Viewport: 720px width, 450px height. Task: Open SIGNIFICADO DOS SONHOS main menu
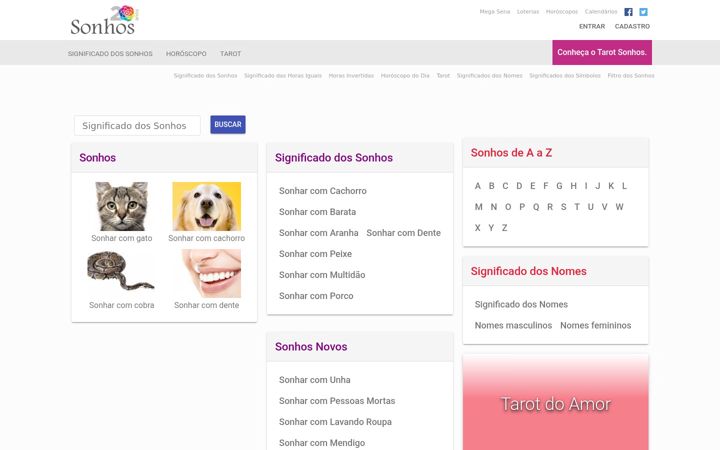110,54
